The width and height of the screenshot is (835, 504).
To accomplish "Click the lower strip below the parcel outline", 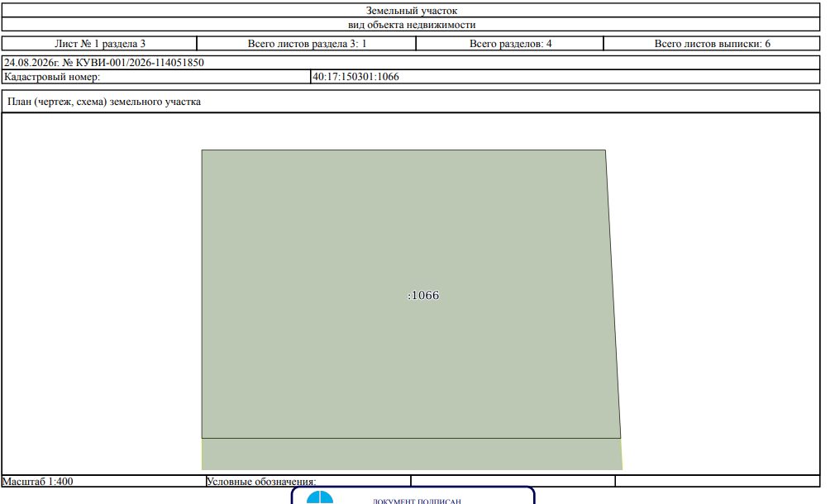I will 412,454.
